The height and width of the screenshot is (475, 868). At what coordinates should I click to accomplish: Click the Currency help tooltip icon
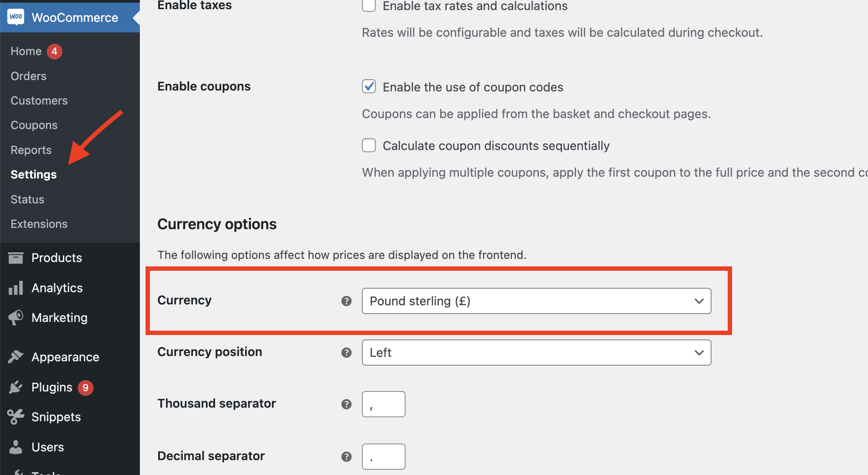(346, 301)
